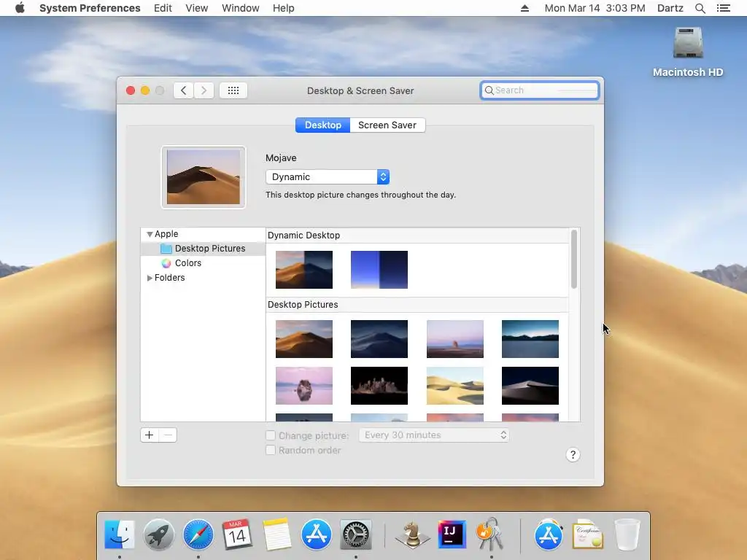Click the eject icon in menu bar
This screenshot has height=560, width=747.
click(525, 8)
